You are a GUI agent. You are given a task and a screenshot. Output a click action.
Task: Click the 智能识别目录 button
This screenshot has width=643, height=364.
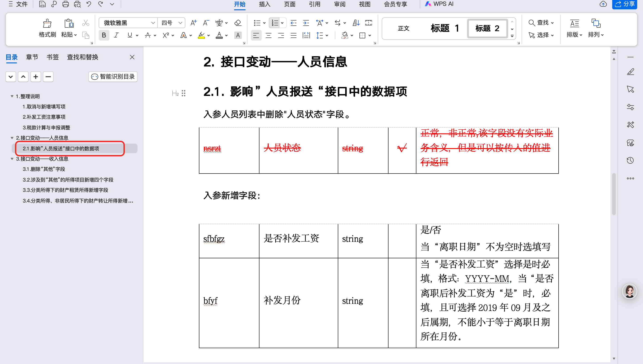[x=113, y=77]
